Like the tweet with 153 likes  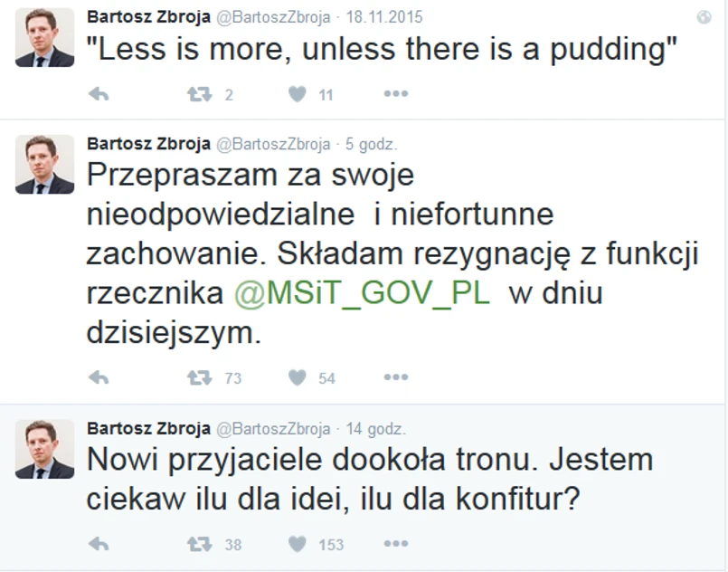tap(297, 543)
